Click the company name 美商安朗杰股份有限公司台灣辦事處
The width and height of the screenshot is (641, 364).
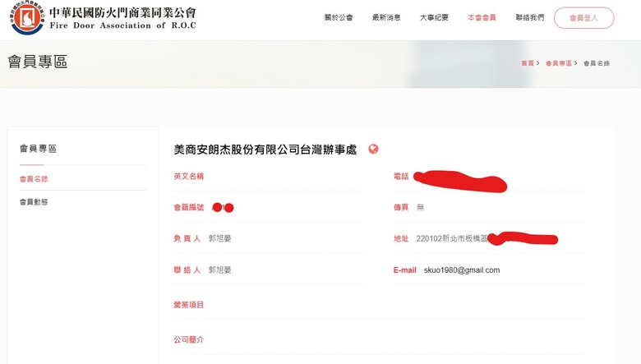(x=265, y=150)
